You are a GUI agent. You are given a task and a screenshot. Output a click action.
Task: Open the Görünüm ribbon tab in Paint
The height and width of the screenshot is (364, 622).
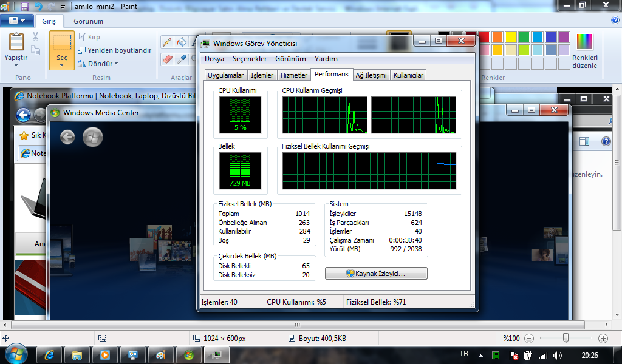click(x=88, y=21)
